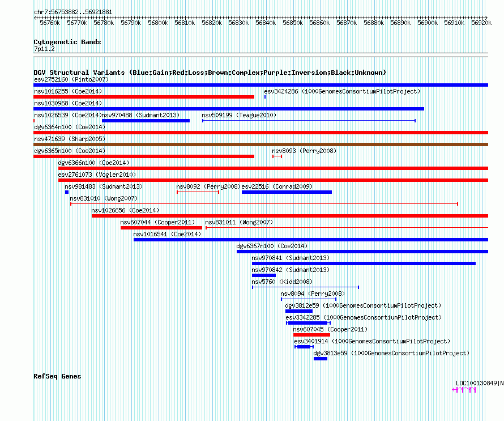Click the thin red nsv831011 line
The image size is (504, 421).
347,228
